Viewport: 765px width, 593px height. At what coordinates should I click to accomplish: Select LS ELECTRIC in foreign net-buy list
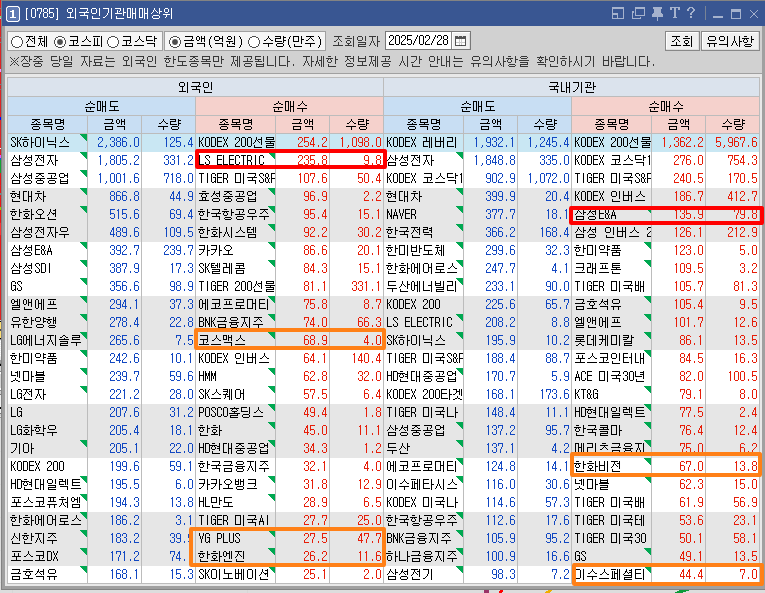[x=231, y=161]
